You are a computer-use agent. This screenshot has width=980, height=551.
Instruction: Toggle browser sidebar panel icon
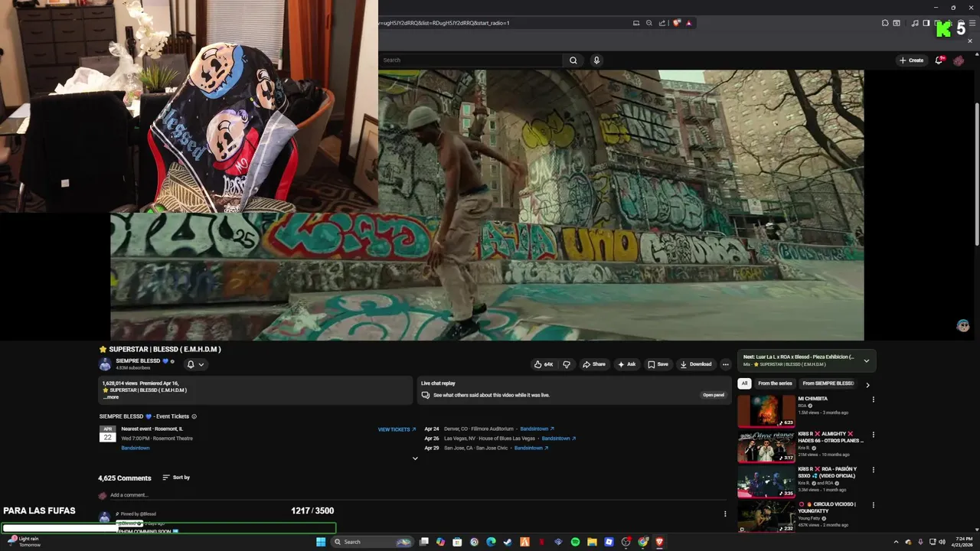[x=926, y=23]
